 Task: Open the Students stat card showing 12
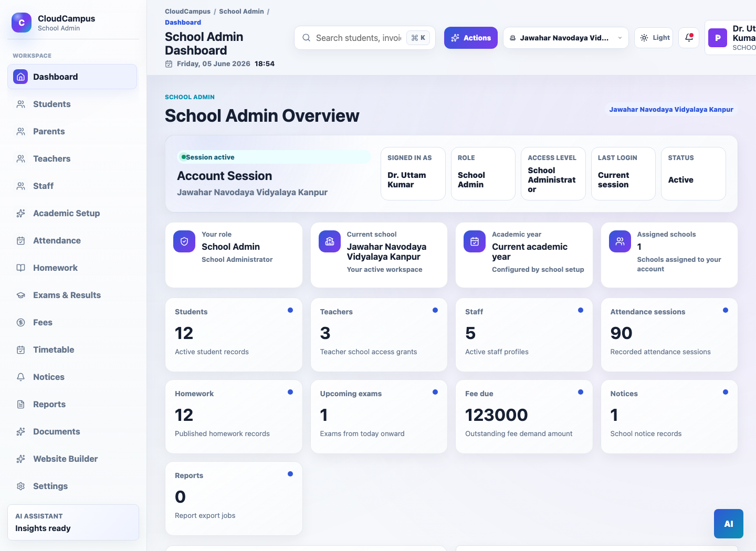pyautogui.click(x=234, y=335)
